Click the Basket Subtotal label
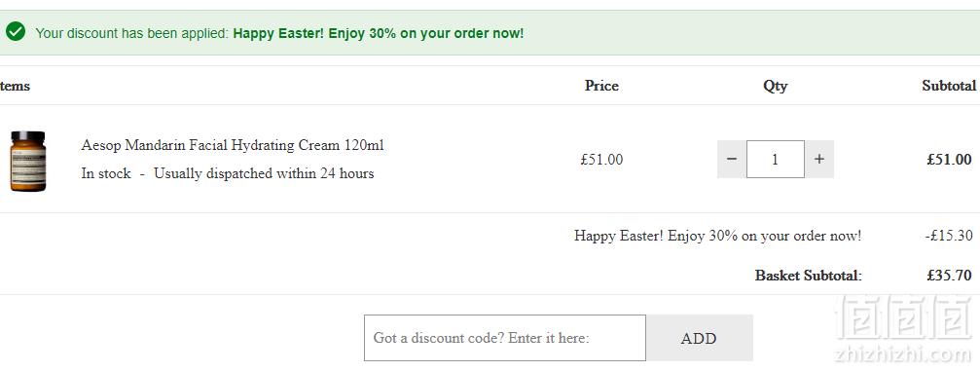This screenshot has height=371, width=980. [x=809, y=276]
